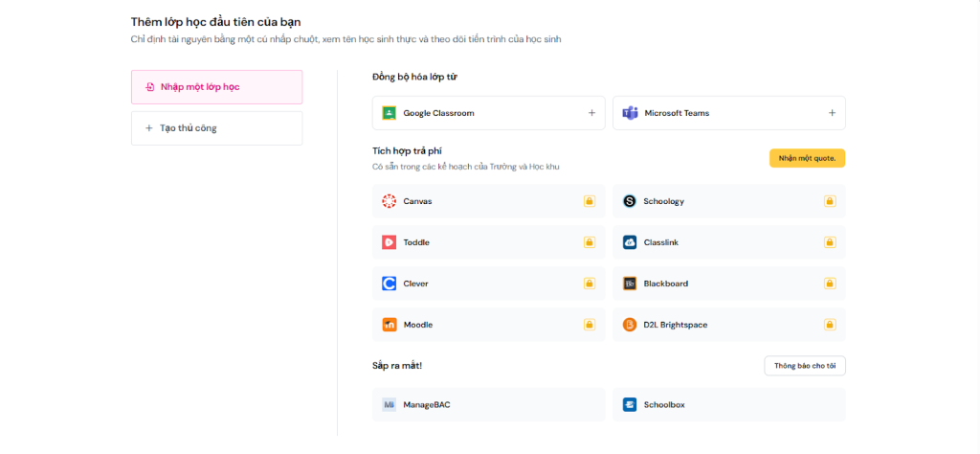
Task: Select the "Nhập một lớp học" tab
Action: (x=216, y=87)
